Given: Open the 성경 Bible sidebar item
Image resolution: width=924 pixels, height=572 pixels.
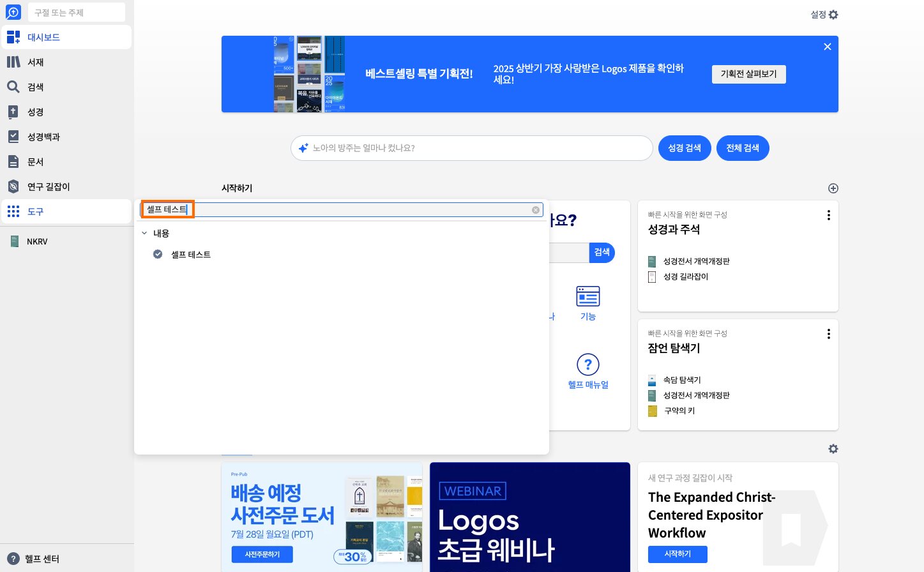Looking at the screenshot, I should [66, 112].
